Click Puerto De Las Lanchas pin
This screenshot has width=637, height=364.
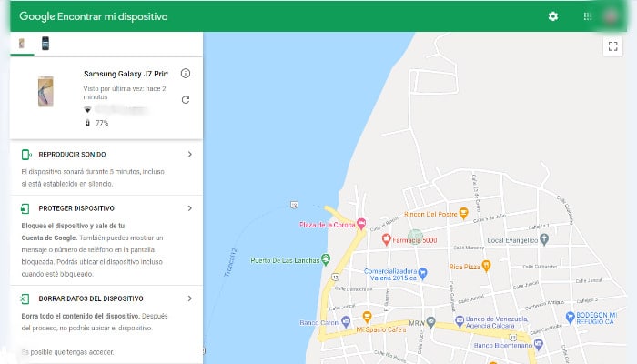click(x=326, y=259)
